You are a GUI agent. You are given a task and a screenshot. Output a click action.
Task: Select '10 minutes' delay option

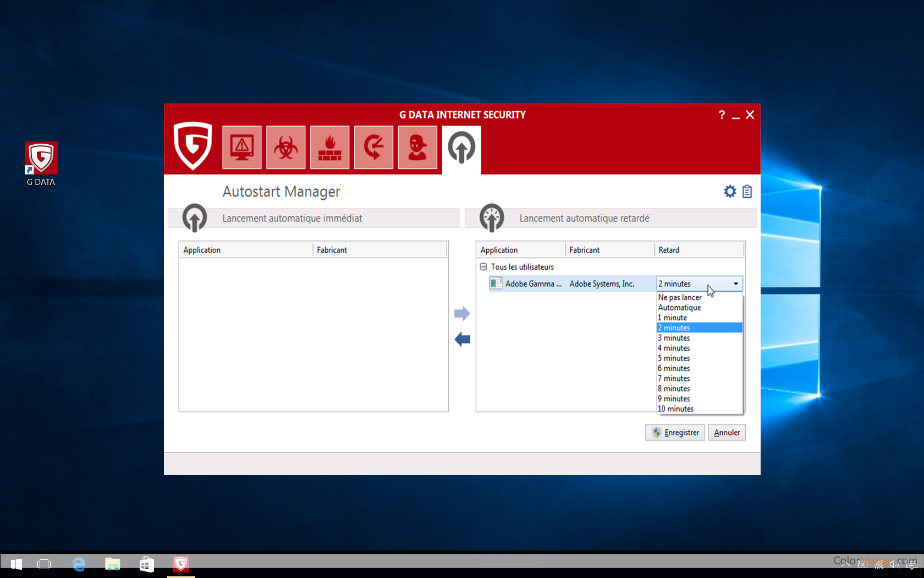700,409
